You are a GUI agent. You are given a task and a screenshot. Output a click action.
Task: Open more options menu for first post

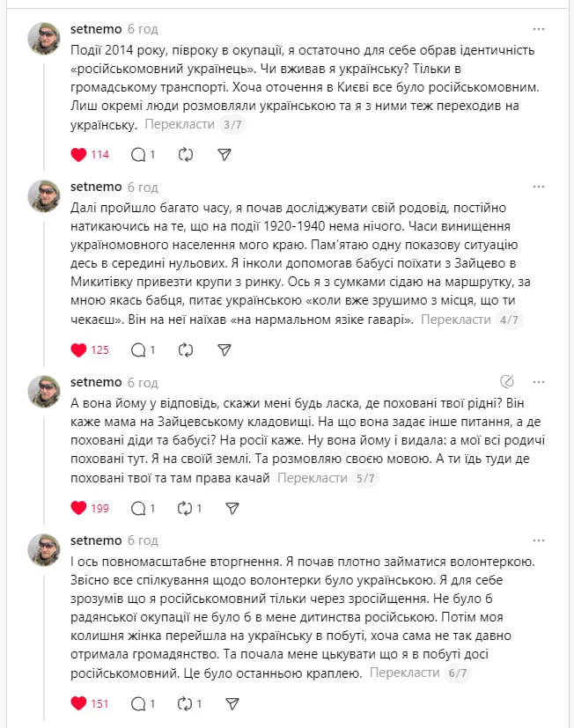[x=539, y=29]
